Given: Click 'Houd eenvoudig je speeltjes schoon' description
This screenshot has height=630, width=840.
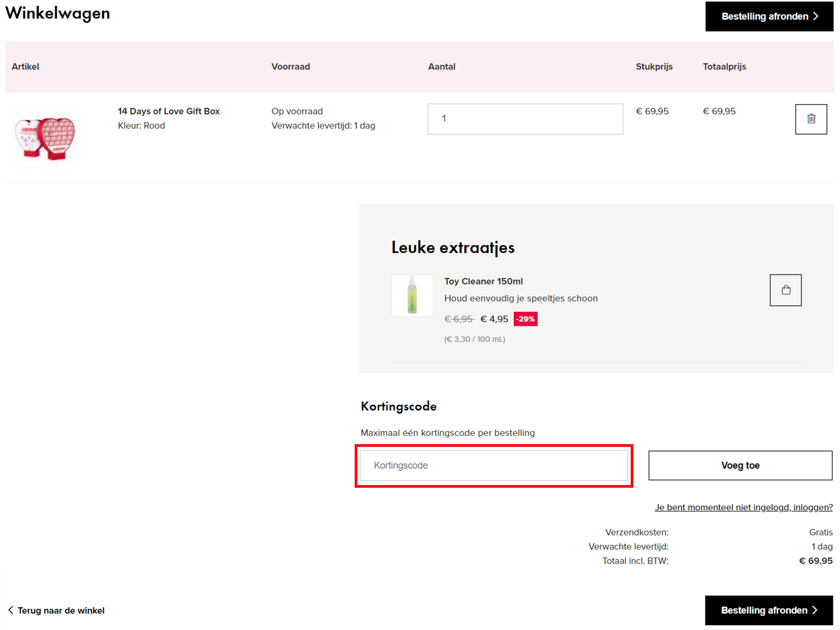Looking at the screenshot, I should pyautogui.click(x=521, y=298).
